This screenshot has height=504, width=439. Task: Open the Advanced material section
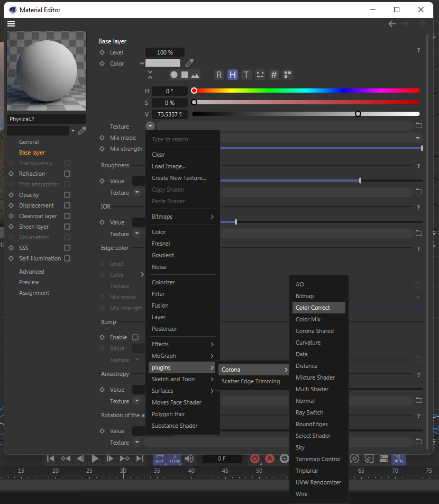pos(32,272)
